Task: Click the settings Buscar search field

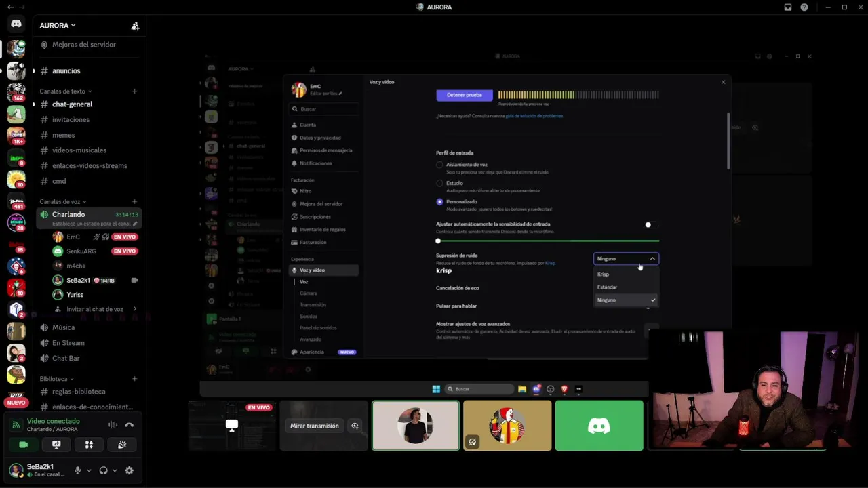Action: click(324, 109)
